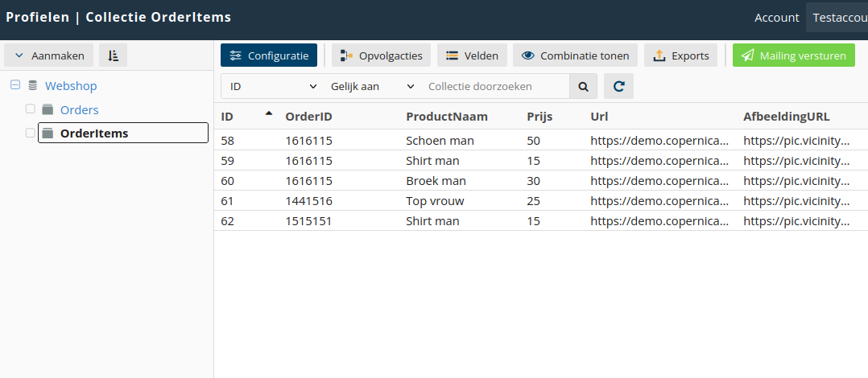Sort by the ID column arrow
The width and height of the screenshot is (868, 378).
tap(269, 113)
